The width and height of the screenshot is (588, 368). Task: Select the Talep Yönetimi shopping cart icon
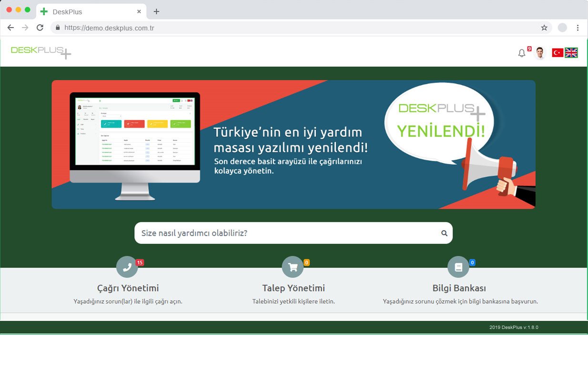click(x=293, y=267)
